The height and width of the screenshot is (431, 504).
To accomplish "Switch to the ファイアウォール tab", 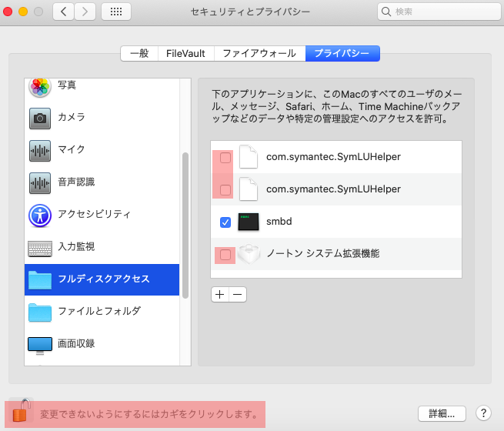I will pyautogui.click(x=259, y=54).
